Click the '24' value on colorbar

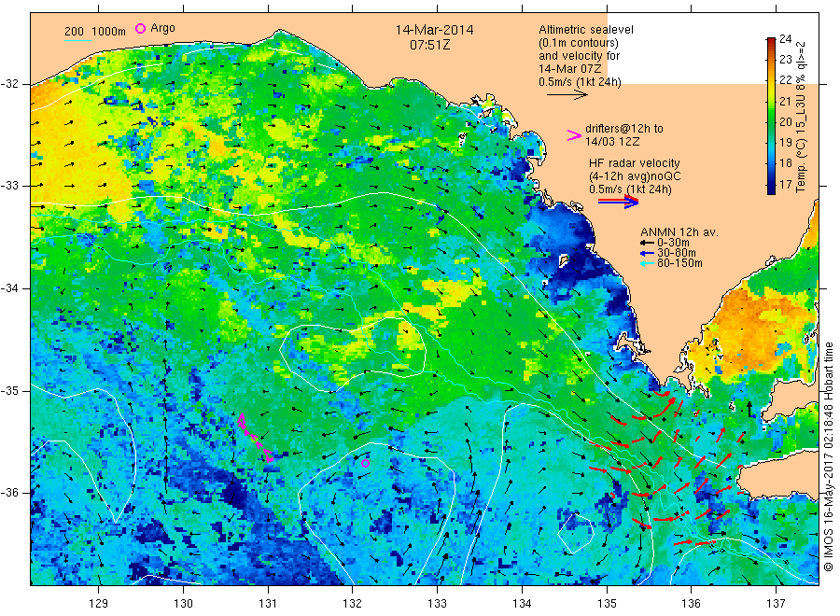click(x=785, y=38)
